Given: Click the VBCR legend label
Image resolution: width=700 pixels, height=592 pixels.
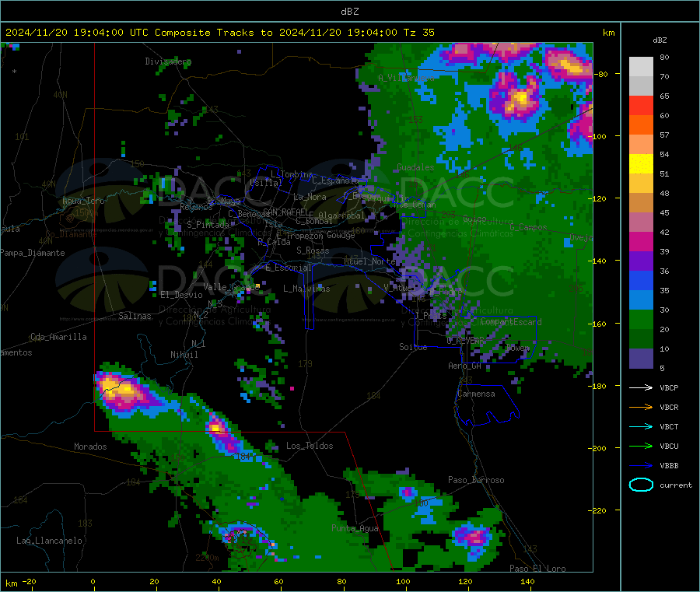Looking at the screenshot, I should 669,407.
